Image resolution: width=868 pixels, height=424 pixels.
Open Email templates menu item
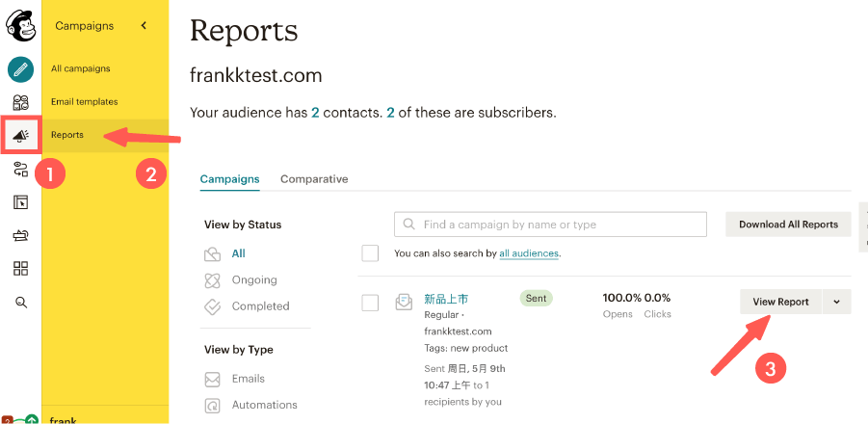85,102
